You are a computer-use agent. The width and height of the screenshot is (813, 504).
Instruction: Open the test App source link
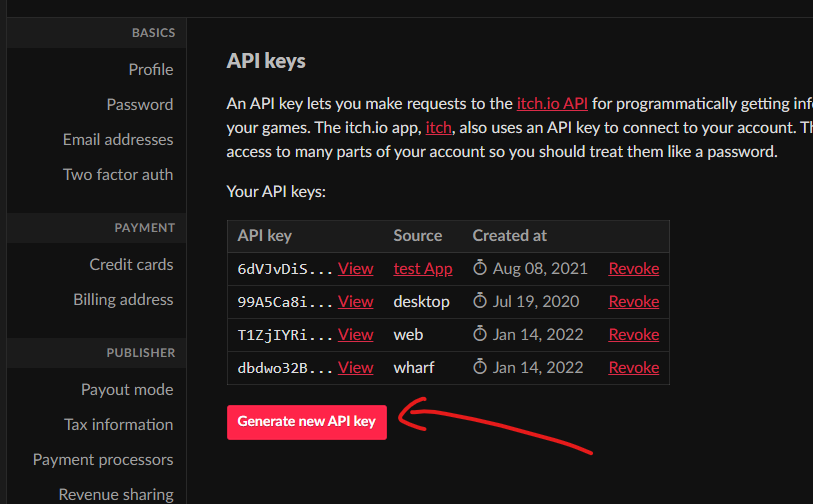coord(422,268)
